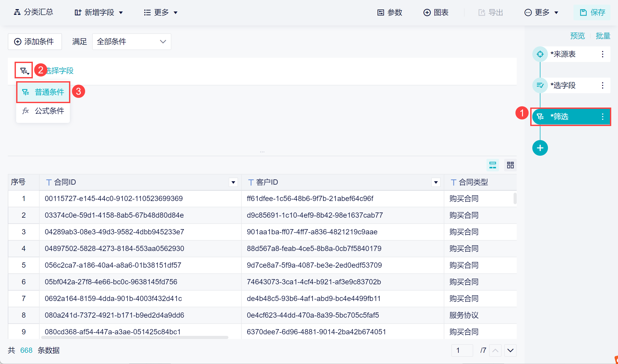Open three-dot menu of 来源表 step
Image resolution: width=618 pixels, height=364 pixels.
(x=602, y=54)
